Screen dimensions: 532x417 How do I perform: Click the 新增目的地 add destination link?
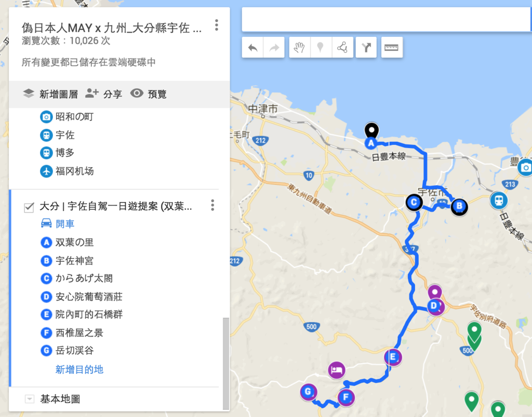click(79, 370)
